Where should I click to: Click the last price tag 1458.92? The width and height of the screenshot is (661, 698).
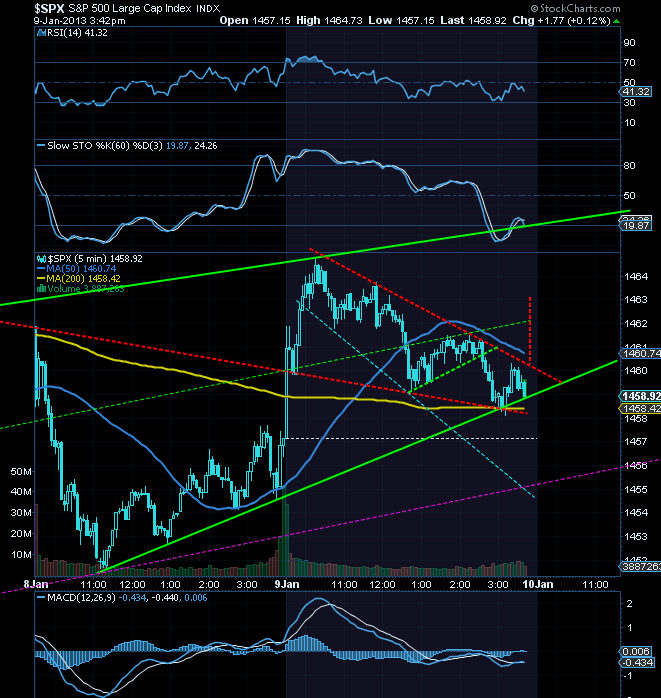(x=640, y=396)
